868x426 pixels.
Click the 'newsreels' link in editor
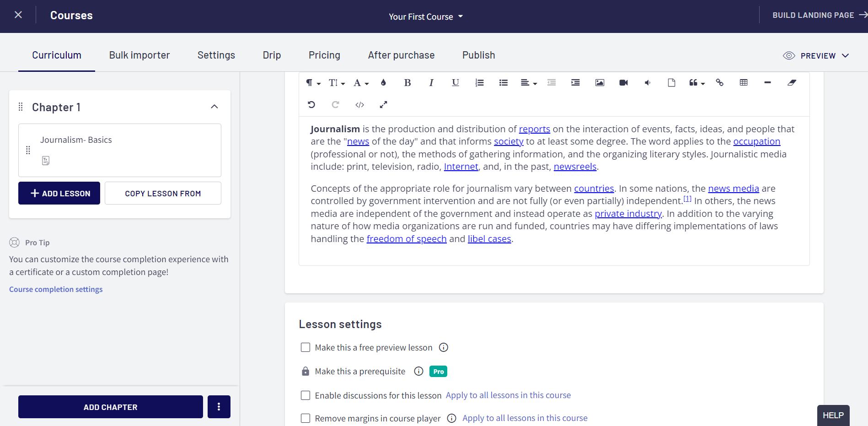click(575, 167)
